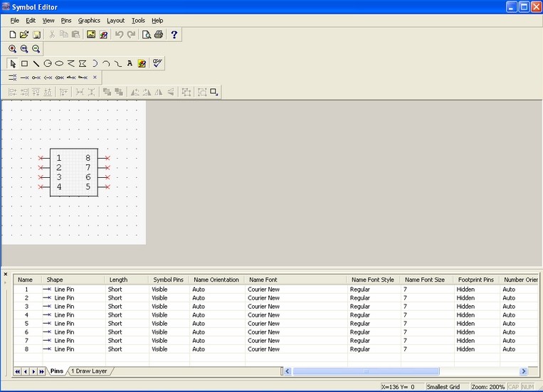Activate the Select arrow tool
The image size is (543, 392).
(13, 64)
